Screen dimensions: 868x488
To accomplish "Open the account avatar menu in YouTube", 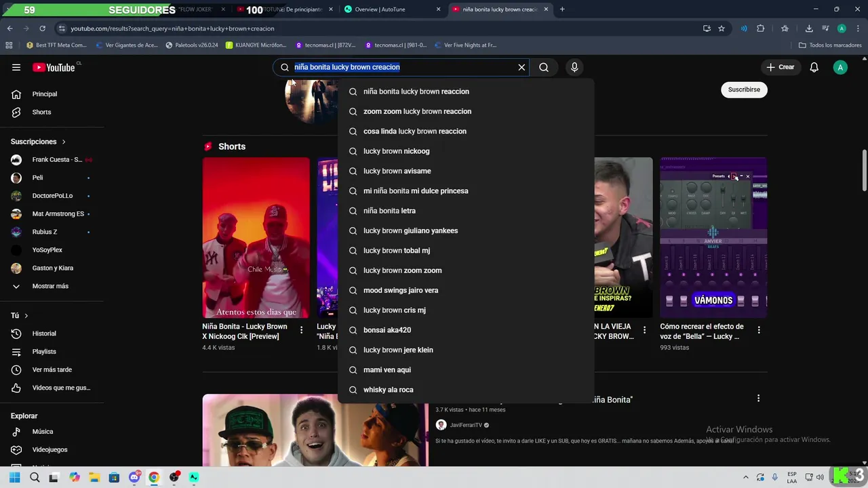I will tap(840, 67).
